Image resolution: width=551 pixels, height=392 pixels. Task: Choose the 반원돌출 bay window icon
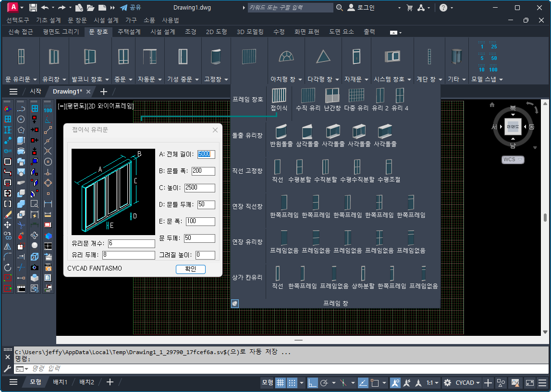point(282,131)
